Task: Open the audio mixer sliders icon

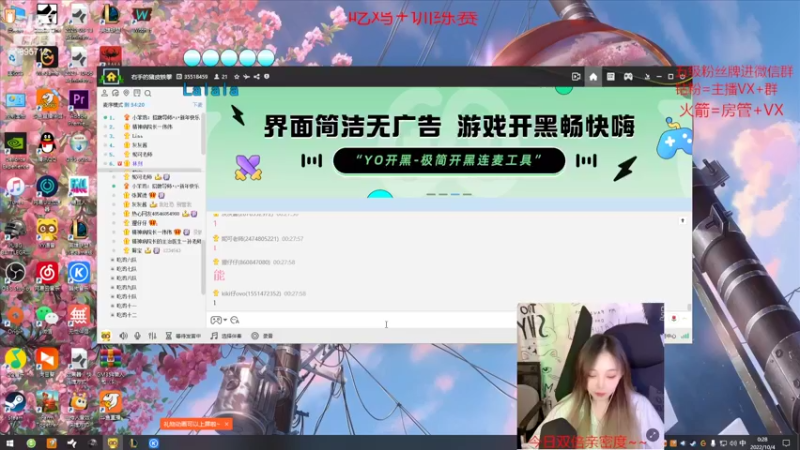Action: pos(152,336)
